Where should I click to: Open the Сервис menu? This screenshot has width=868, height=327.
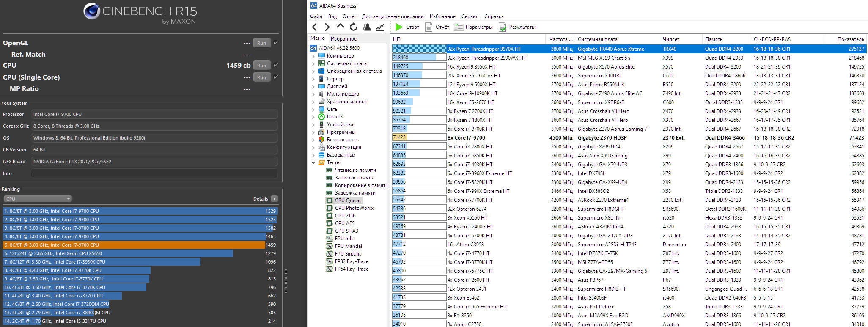coord(470,16)
